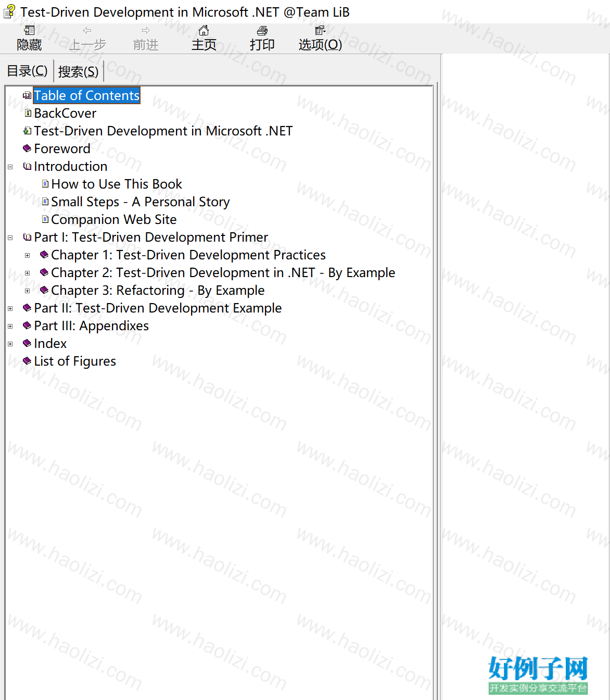Expand the Chapter 3 tree node
The height and width of the screenshot is (700, 610).
28,291
